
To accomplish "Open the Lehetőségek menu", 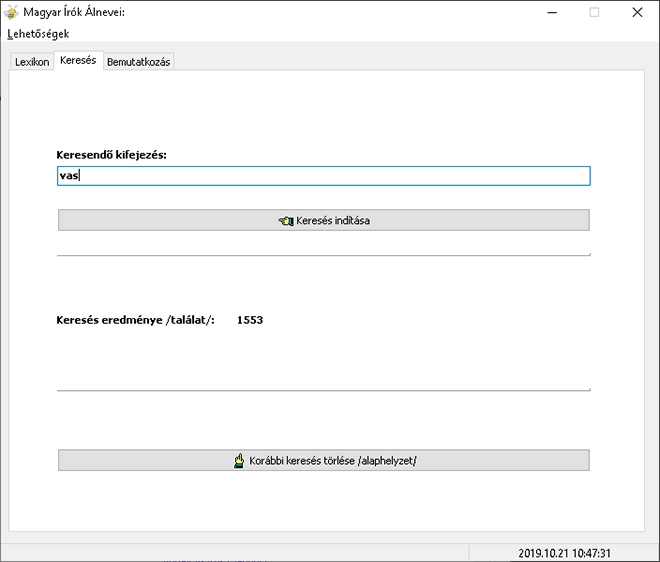I will pos(38,34).
